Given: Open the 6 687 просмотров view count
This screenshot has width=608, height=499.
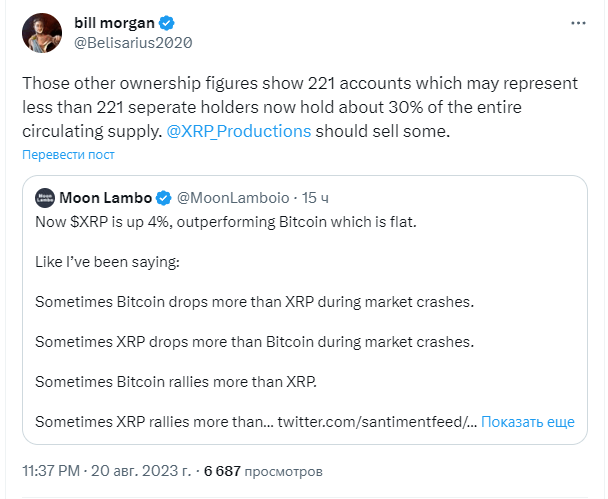Looking at the screenshot, I should point(263,471).
